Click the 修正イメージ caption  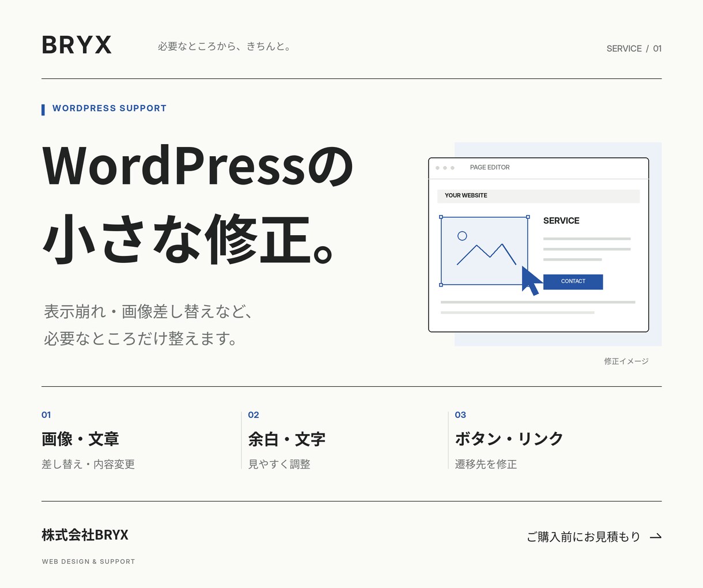click(x=626, y=361)
